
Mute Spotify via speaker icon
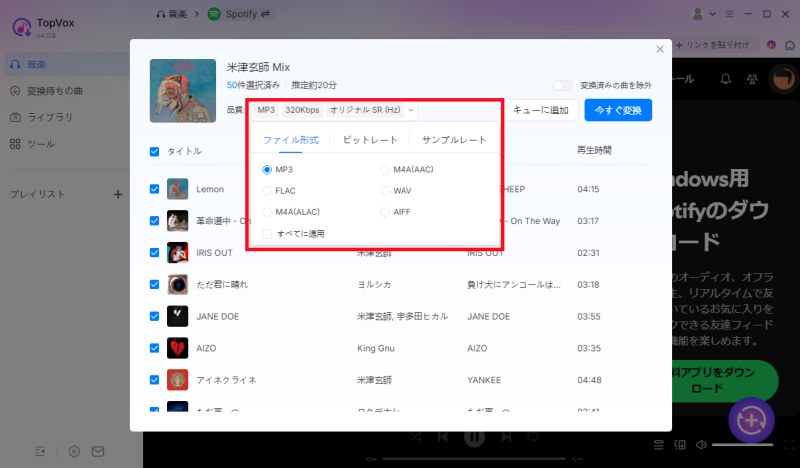point(702,445)
